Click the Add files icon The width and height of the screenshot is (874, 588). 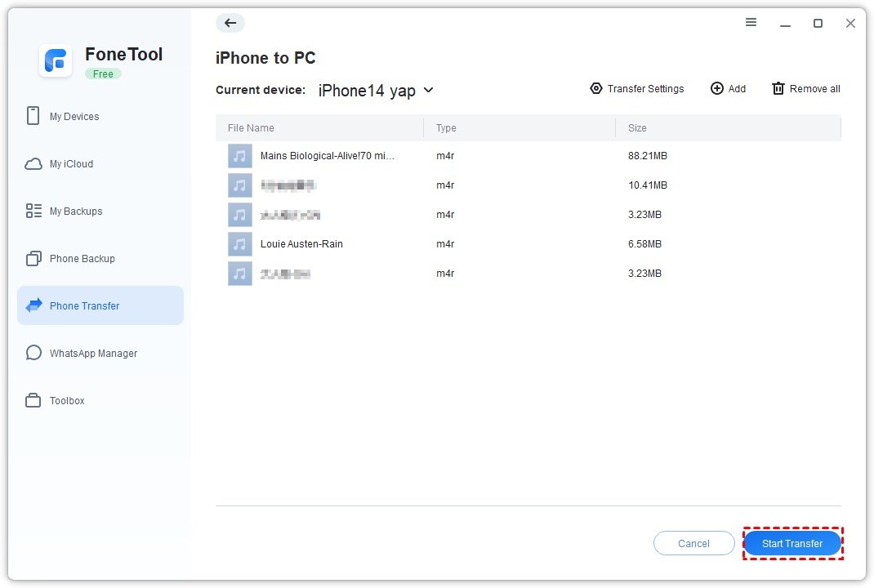click(728, 88)
